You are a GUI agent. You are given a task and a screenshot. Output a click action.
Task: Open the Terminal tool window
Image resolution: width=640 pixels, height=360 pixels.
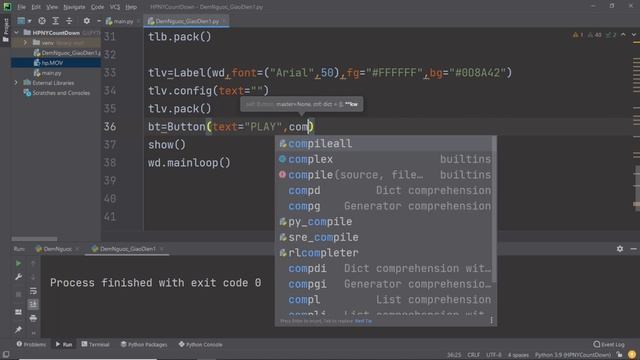95,344
